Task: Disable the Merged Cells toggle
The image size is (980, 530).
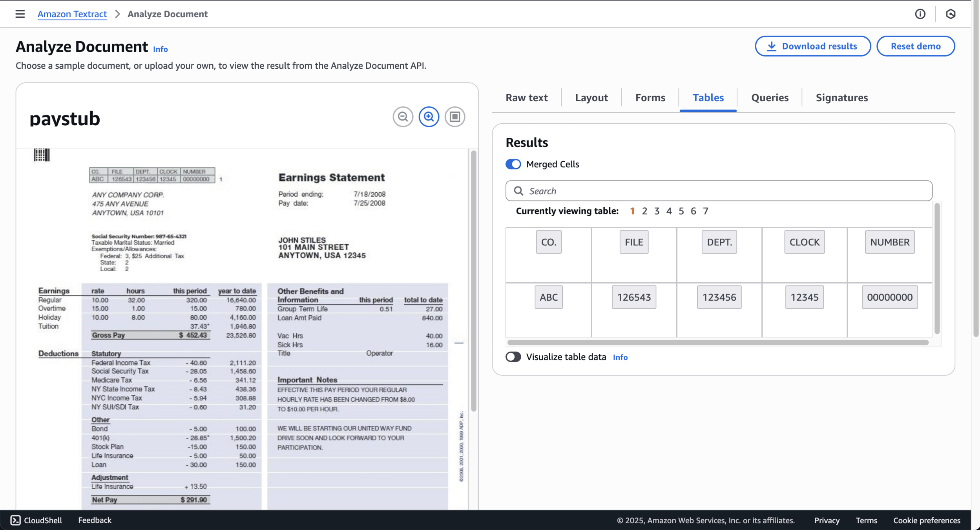Action: point(513,164)
